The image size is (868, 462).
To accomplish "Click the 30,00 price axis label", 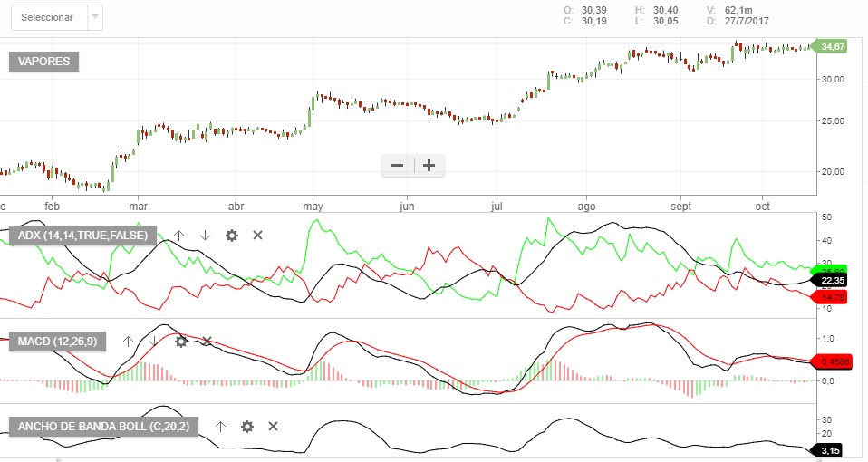I will (x=834, y=79).
